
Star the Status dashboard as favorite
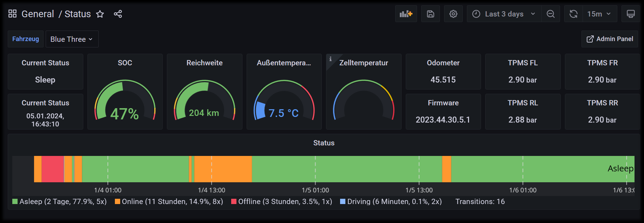[x=100, y=14]
